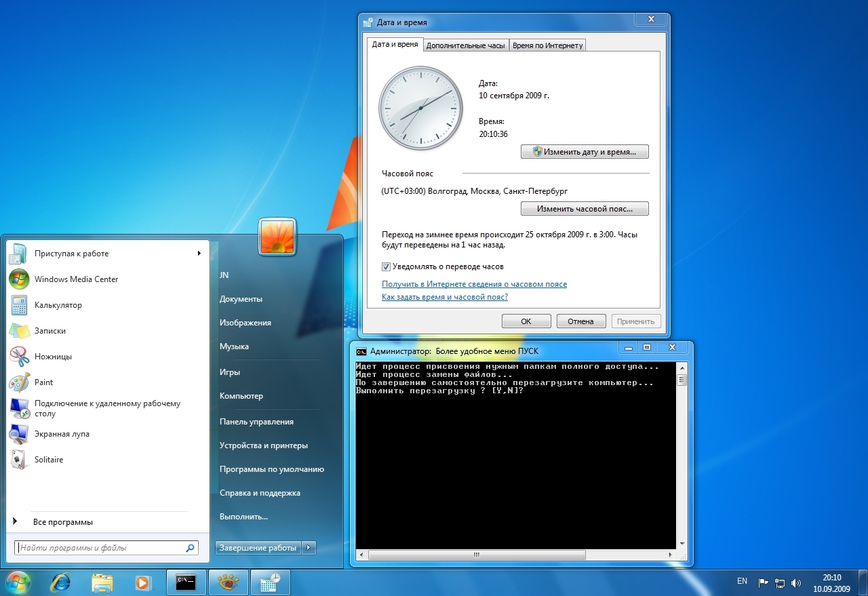Open 'Панель управления' in Start menu

tap(256, 422)
